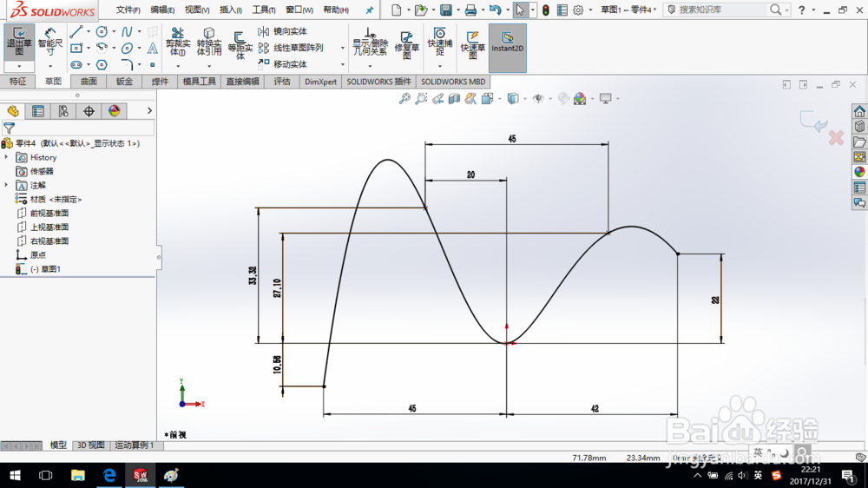Click Quick Snaps (快速捕捉)
Screen dimensions: 868x488
[x=439, y=42]
